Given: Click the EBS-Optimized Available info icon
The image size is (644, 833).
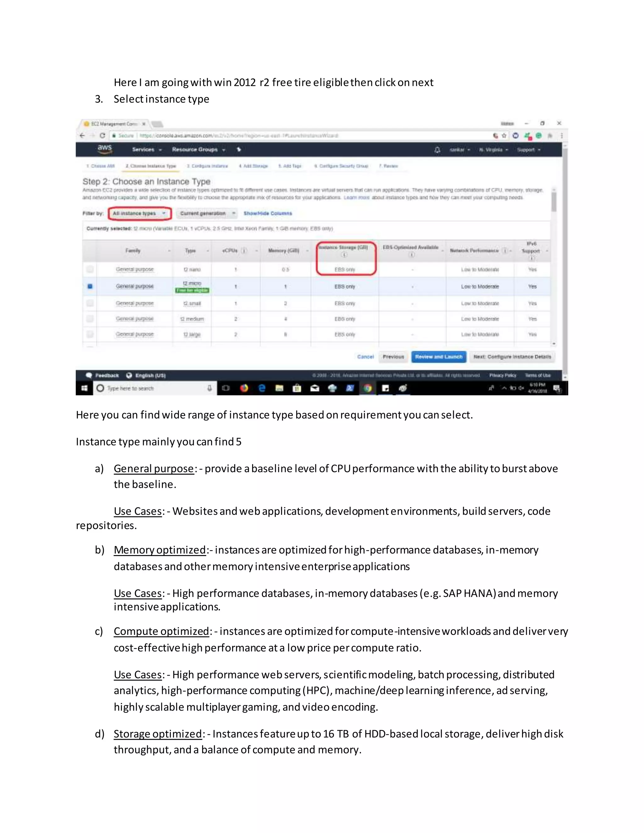Looking at the screenshot, I should pyautogui.click(x=412, y=255).
